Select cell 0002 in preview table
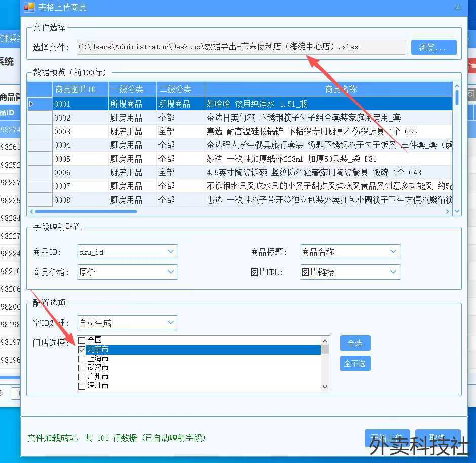 coord(81,118)
